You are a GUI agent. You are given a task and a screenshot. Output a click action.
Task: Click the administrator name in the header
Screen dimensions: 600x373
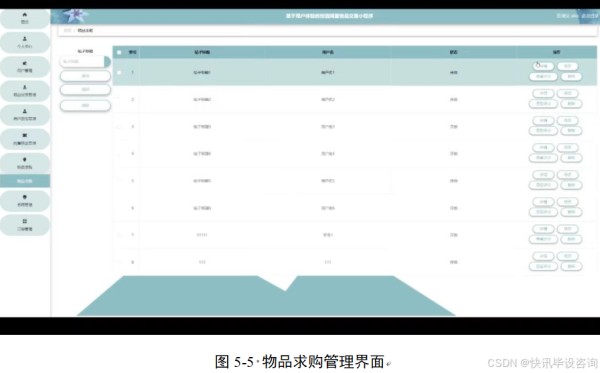pos(567,16)
